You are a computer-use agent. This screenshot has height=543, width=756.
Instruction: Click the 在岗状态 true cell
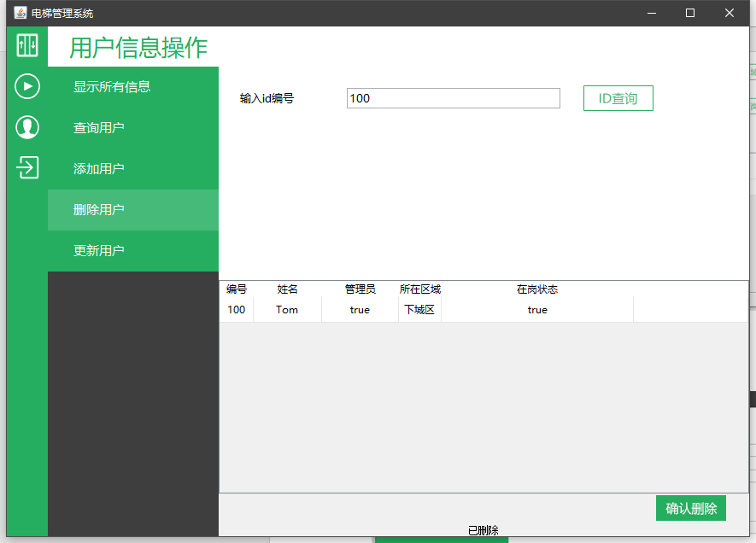537,310
